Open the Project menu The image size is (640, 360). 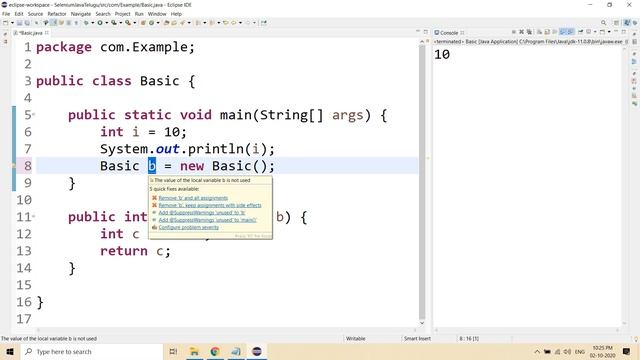pyautogui.click(x=122, y=14)
